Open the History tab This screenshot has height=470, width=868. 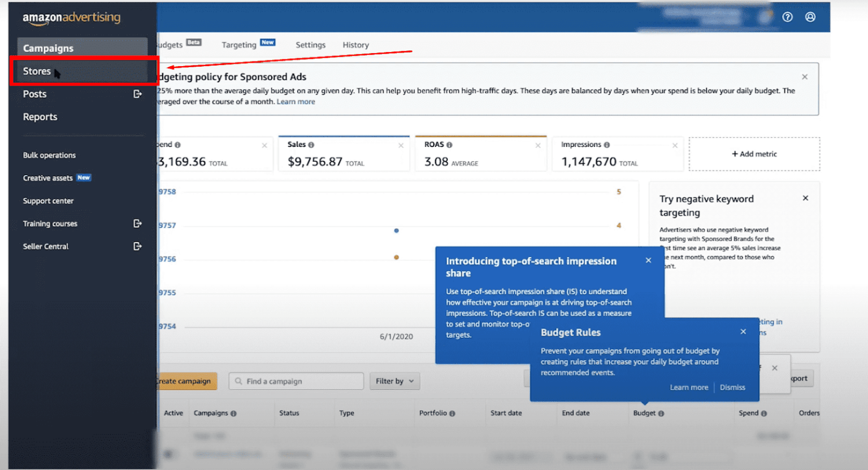click(355, 45)
